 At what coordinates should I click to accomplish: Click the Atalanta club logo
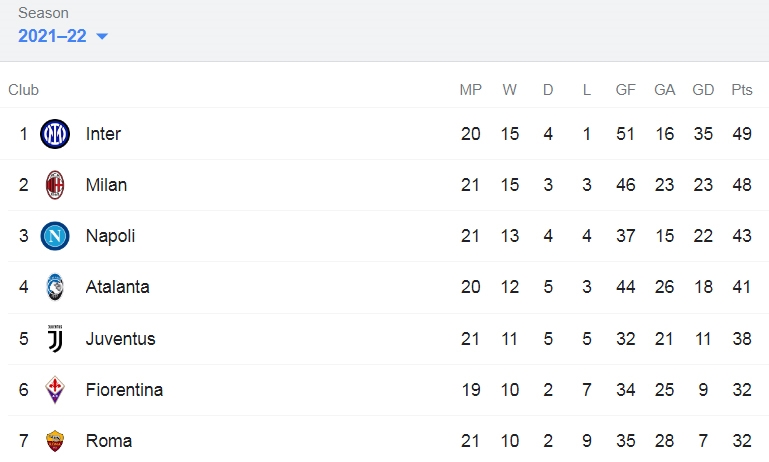(55, 287)
